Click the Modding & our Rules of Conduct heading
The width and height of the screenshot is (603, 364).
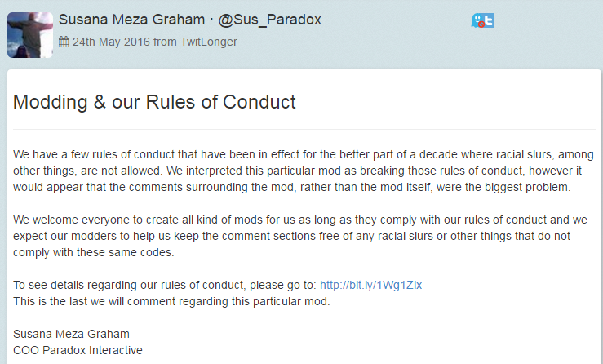tap(154, 102)
